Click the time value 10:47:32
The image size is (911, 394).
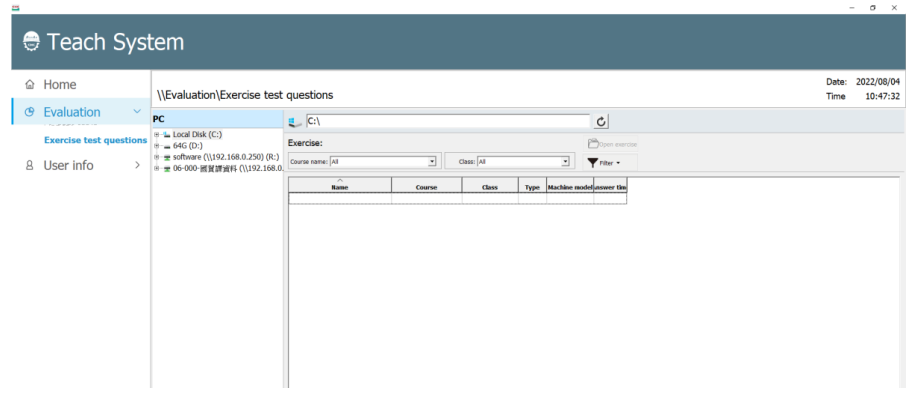click(x=883, y=96)
